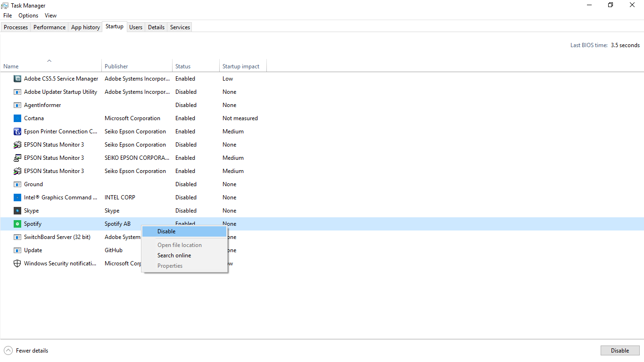Select the Epson Printer Connection C... name

click(61, 132)
